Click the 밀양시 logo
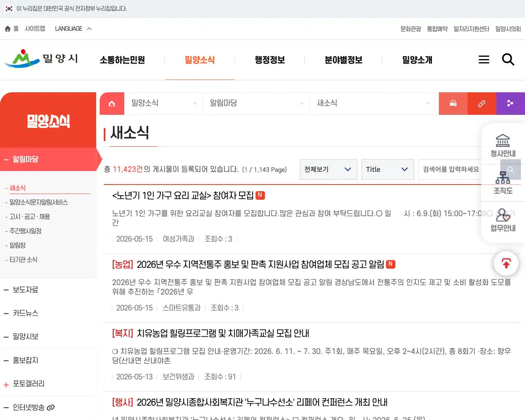The width and height of the screenshot is (525, 420). point(41,59)
